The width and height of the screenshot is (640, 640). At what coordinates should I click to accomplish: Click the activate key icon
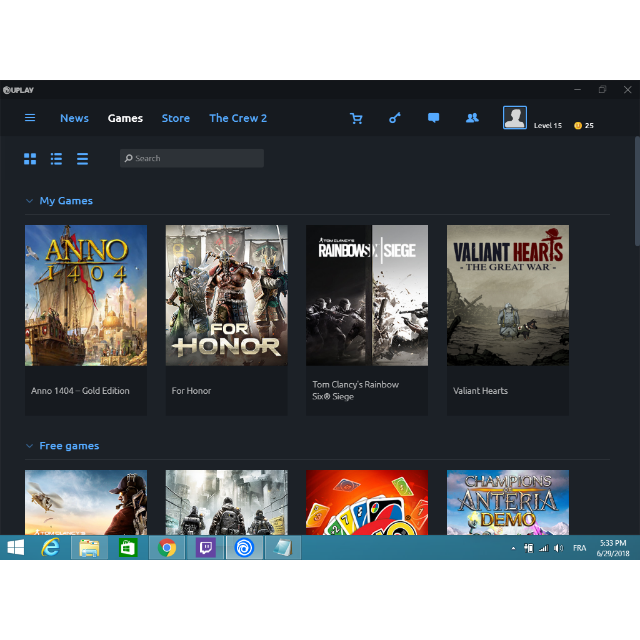(x=394, y=118)
